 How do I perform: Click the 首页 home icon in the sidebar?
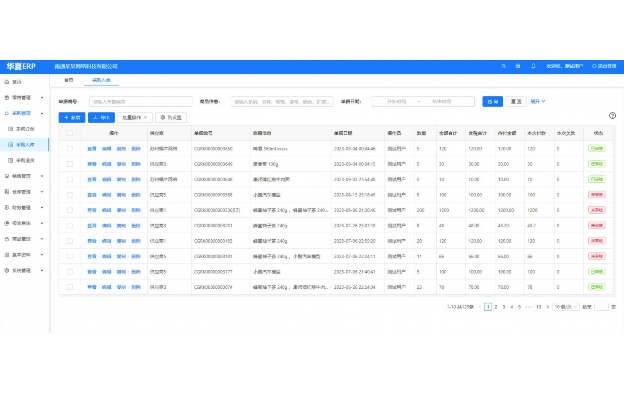[x=7, y=82]
